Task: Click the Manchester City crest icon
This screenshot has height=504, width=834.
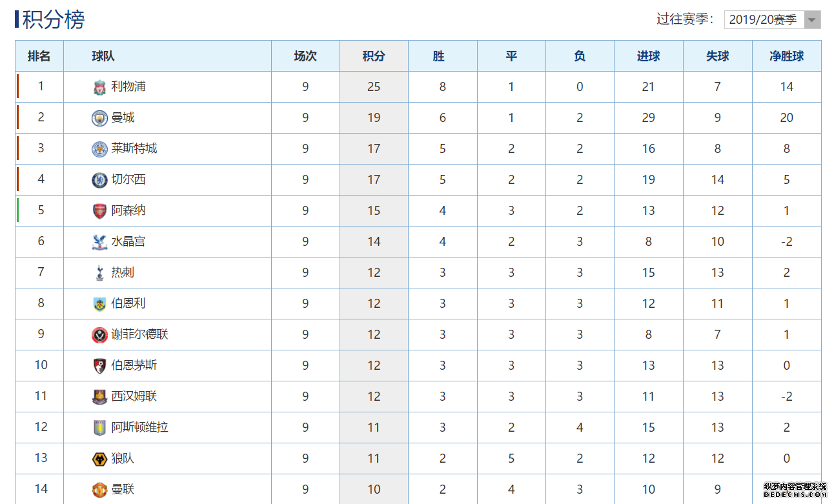Action: pyautogui.click(x=99, y=118)
